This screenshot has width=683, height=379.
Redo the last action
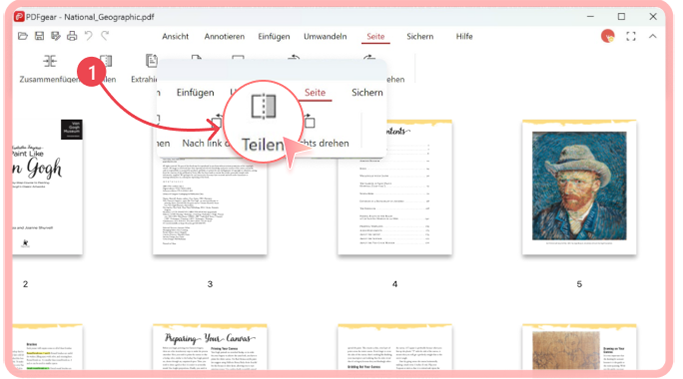click(x=105, y=36)
